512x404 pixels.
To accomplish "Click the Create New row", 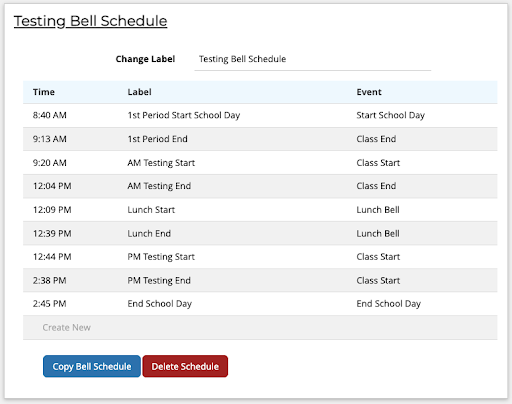I will (260, 328).
